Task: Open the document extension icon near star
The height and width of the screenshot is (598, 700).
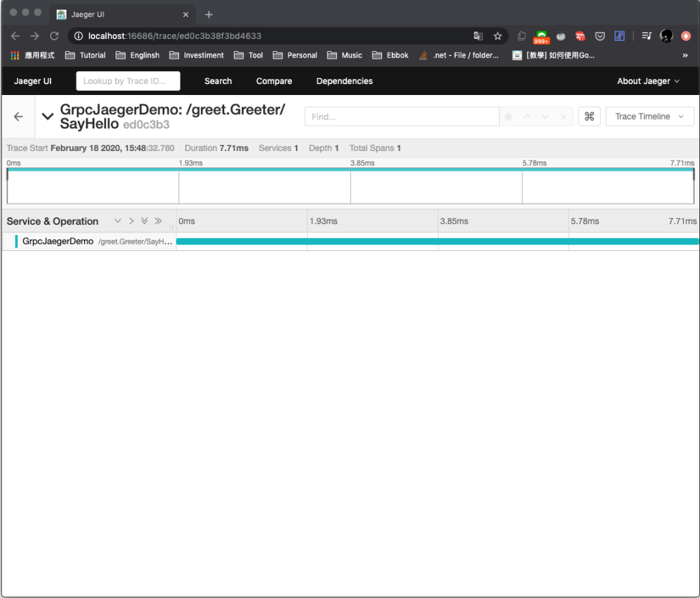Action: point(522,36)
